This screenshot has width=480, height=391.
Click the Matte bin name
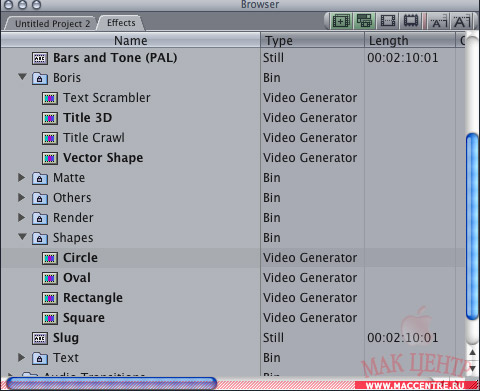(69, 178)
